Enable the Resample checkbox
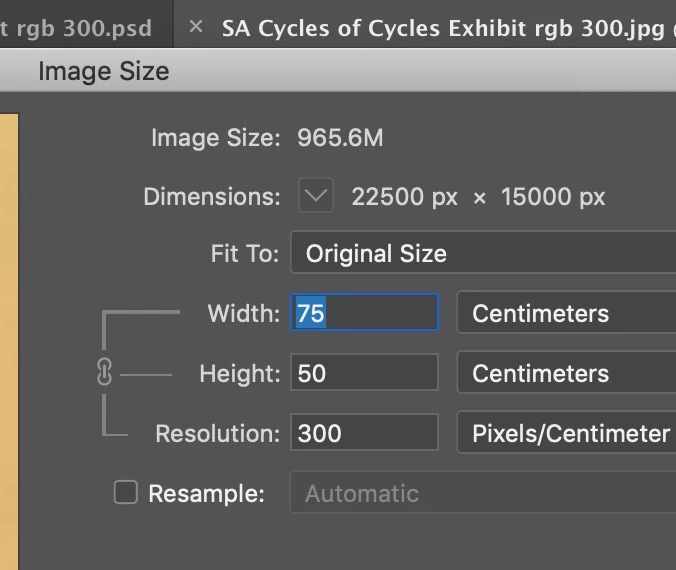 pos(125,492)
